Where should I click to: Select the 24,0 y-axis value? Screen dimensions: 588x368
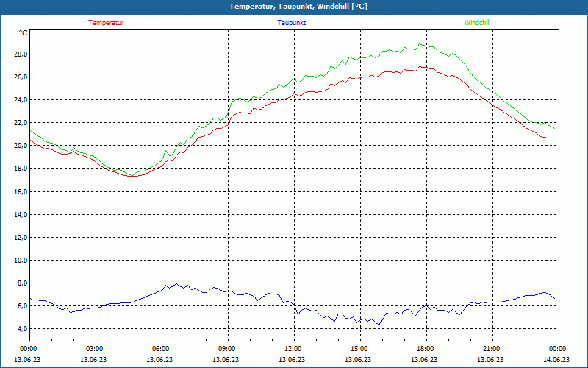coord(21,100)
